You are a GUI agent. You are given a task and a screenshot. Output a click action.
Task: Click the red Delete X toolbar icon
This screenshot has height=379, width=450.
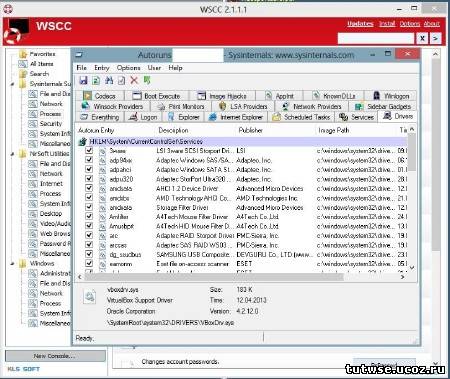[134, 80]
